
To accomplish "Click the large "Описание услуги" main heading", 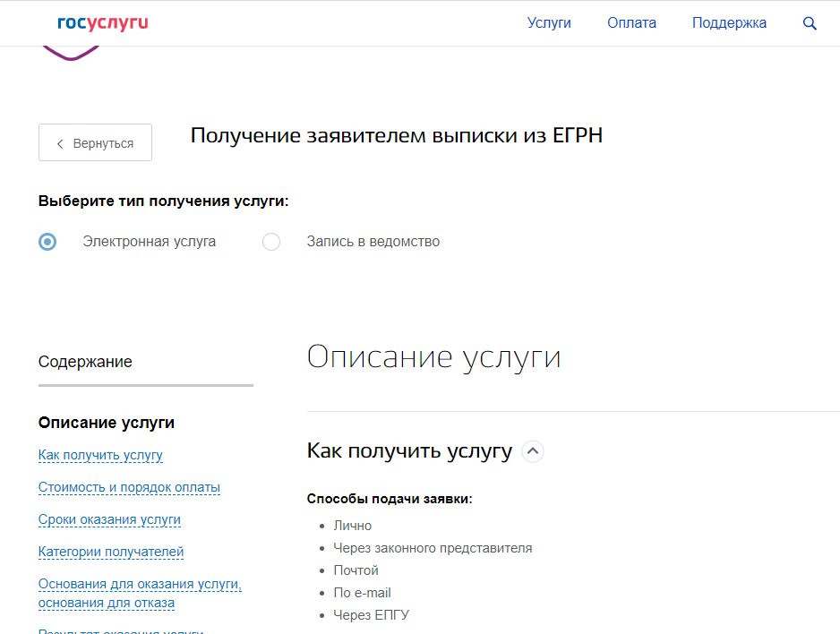I will click(433, 357).
